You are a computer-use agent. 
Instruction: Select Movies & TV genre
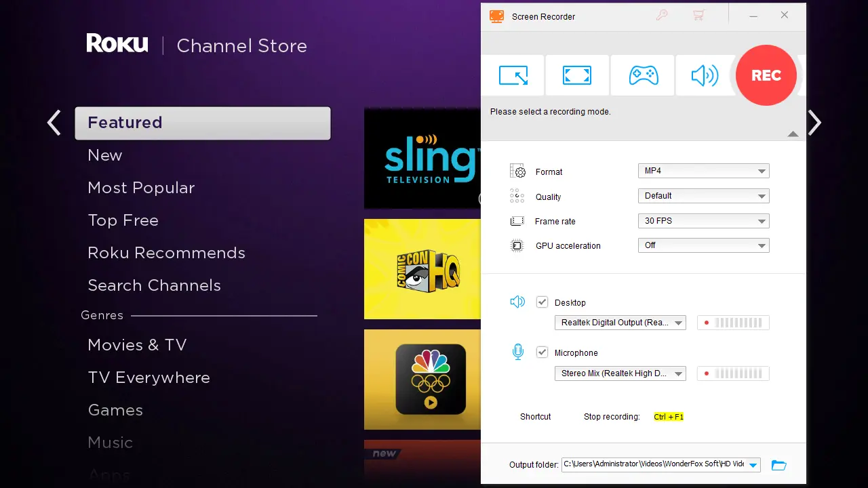[x=137, y=345]
